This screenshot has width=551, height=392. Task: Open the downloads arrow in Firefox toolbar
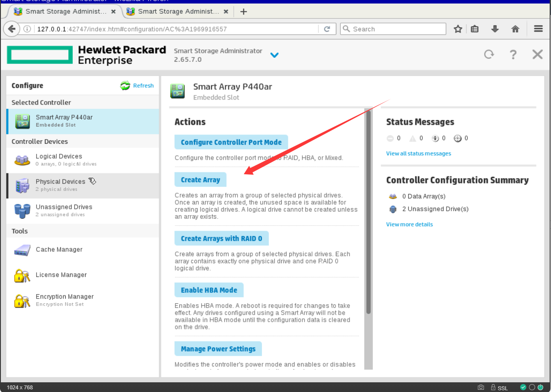[495, 29]
